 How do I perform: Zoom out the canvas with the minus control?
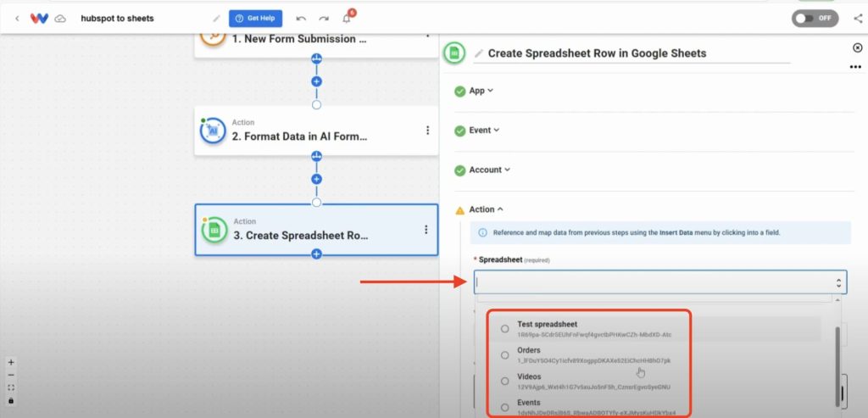[x=11, y=376]
